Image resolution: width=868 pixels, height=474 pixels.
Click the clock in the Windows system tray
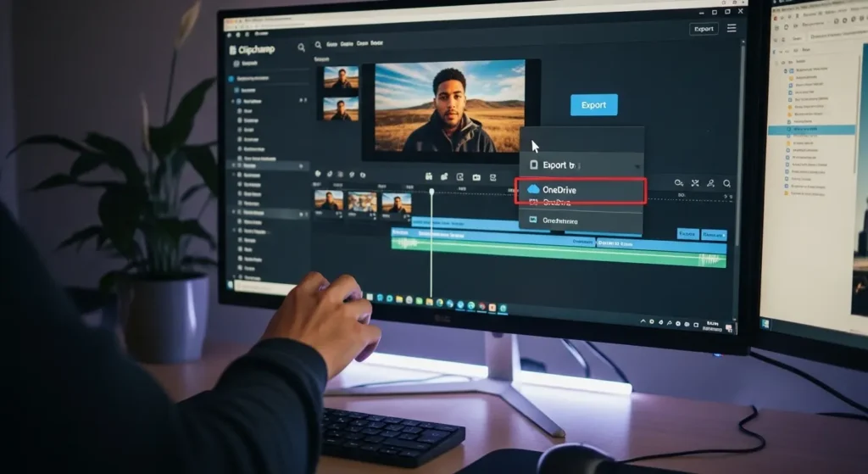(712, 326)
